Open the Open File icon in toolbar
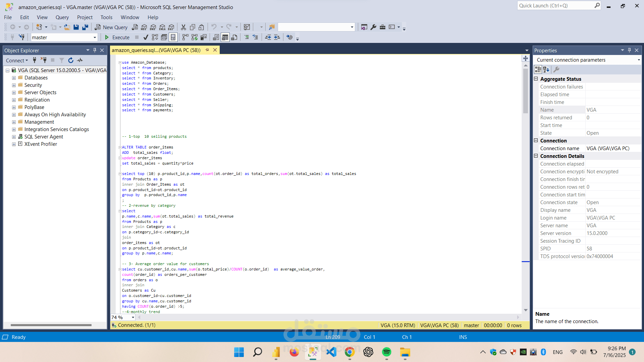The height and width of the screenshot is (362, 644). [67, 27]
